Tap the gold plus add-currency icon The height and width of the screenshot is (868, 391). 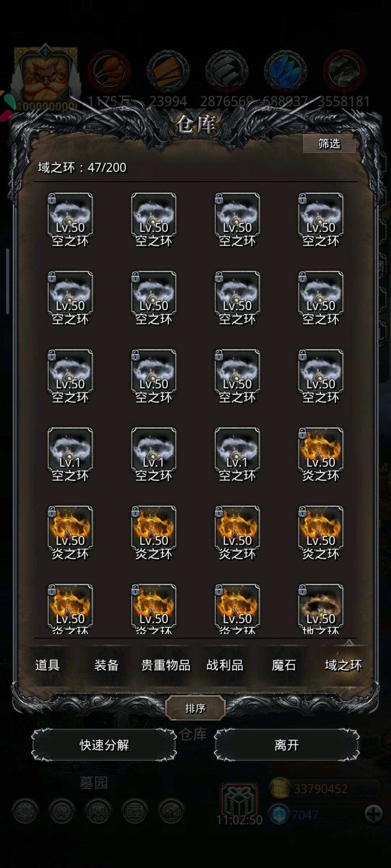tap(374, 814)
